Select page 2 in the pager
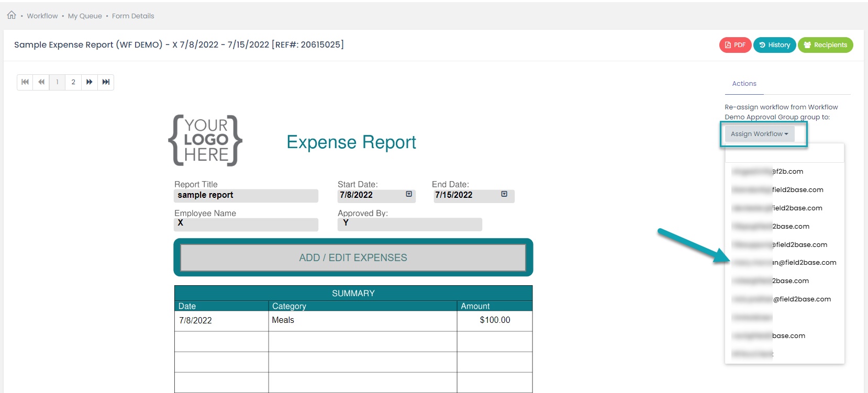 coord(73,82)
